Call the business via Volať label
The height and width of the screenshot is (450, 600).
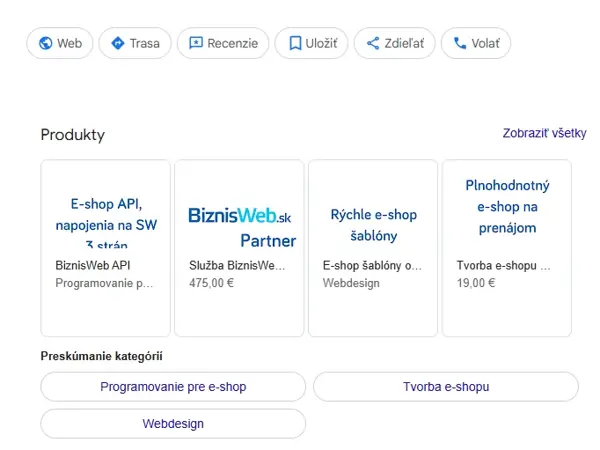pos(485,43)
